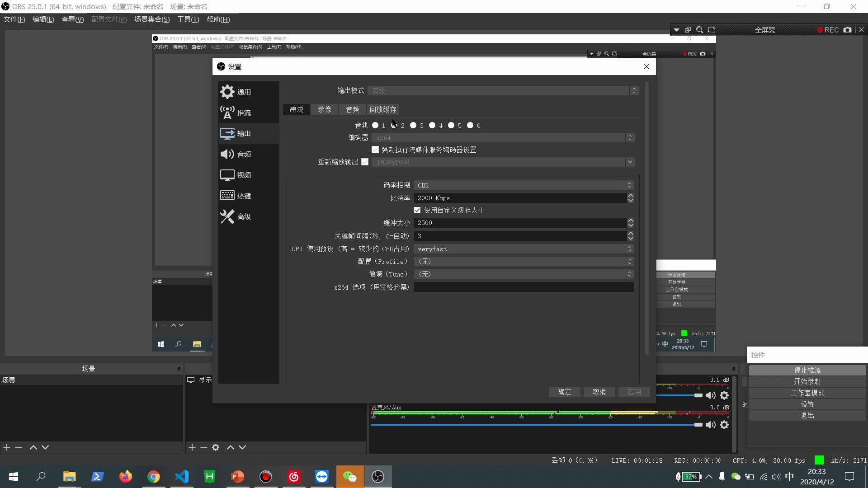Switch to the 录像 tab

(x=325, y=109)
